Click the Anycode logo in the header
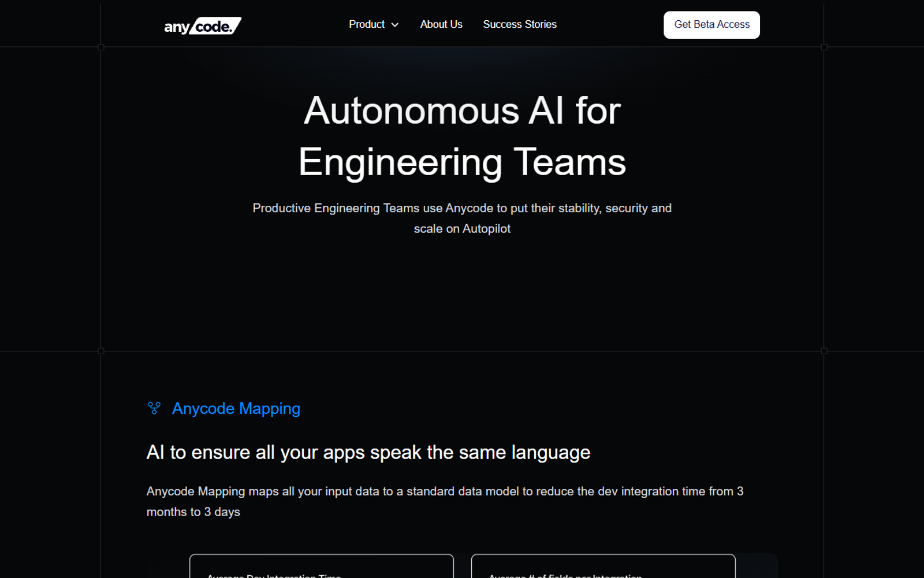This screenshot has width=924, height=578. click(x=203, y=26)
